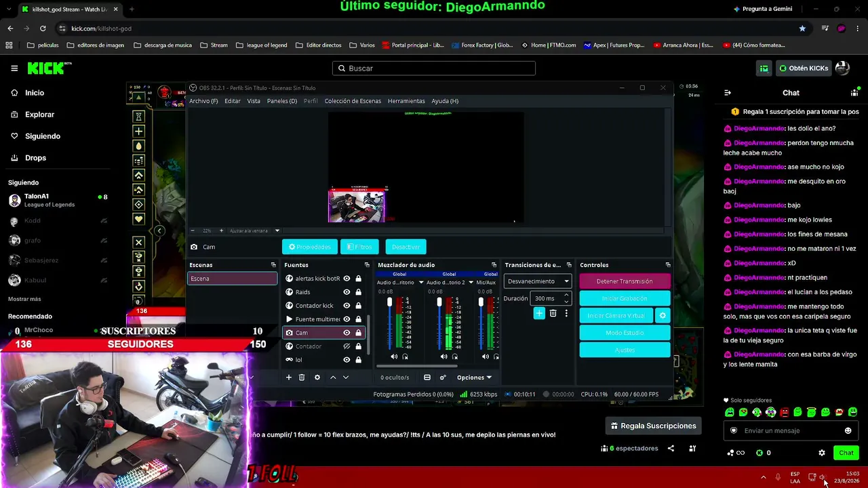This screenshot has height=488, width=868.
Task: Open Audio del escritorio 2 channel dropdown
Action: 471,283
